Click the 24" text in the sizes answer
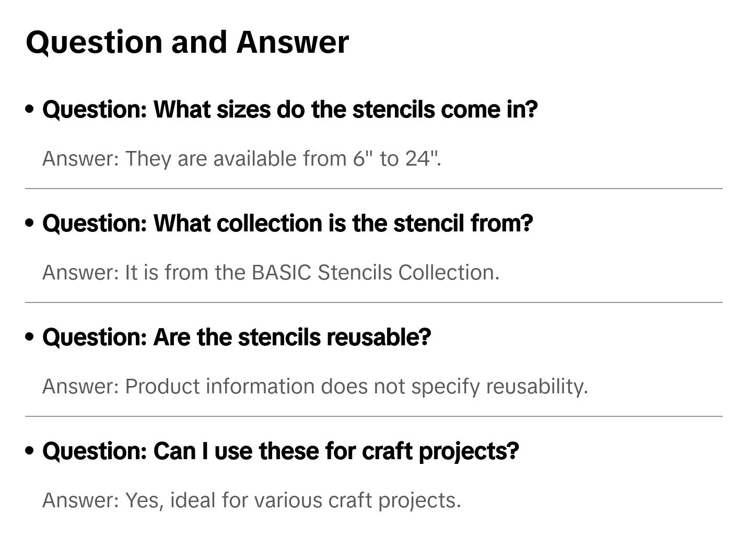The image size is (748, 560). (421, 158)
